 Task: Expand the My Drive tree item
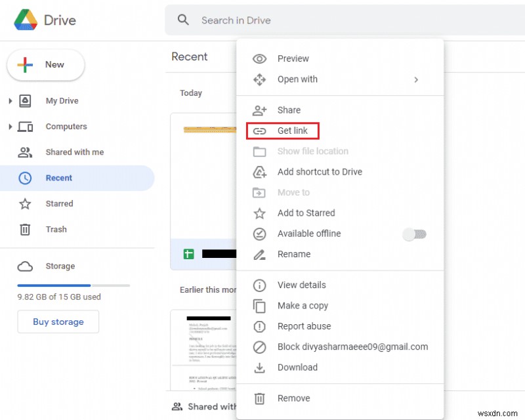coord(10,100)
